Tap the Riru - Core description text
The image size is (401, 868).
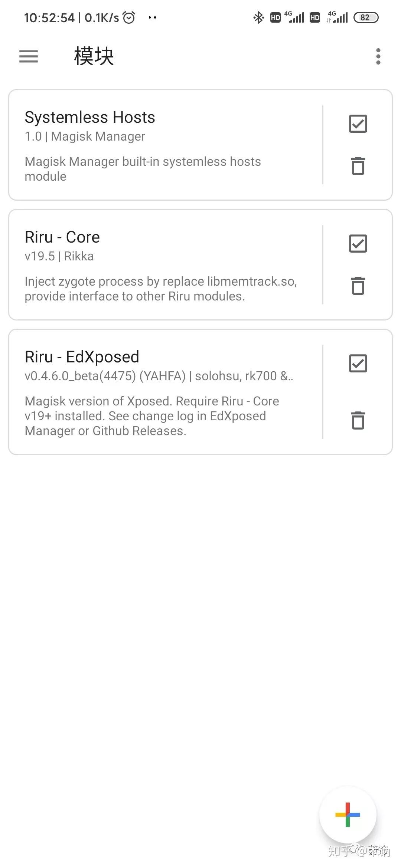[161, 289]
